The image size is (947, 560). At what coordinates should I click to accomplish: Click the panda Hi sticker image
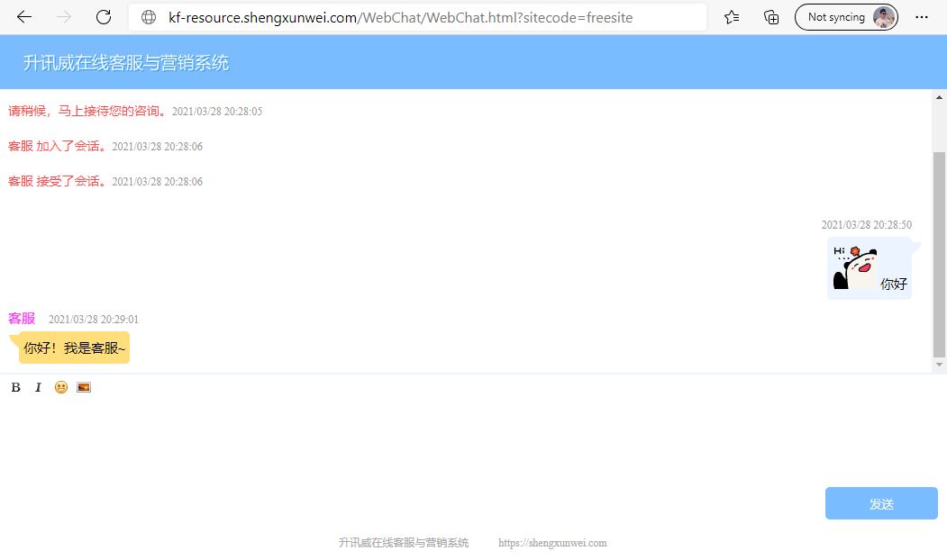click(855, 268)
